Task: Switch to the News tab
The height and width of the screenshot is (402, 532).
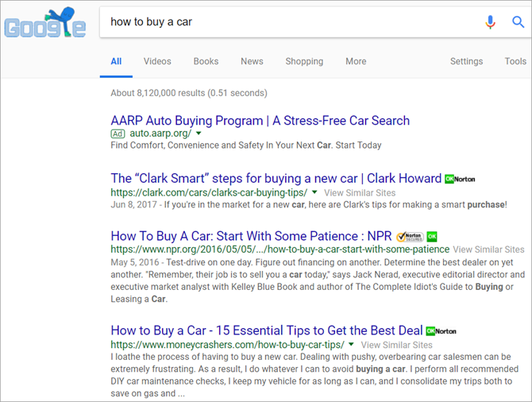Action: (252, 61)
